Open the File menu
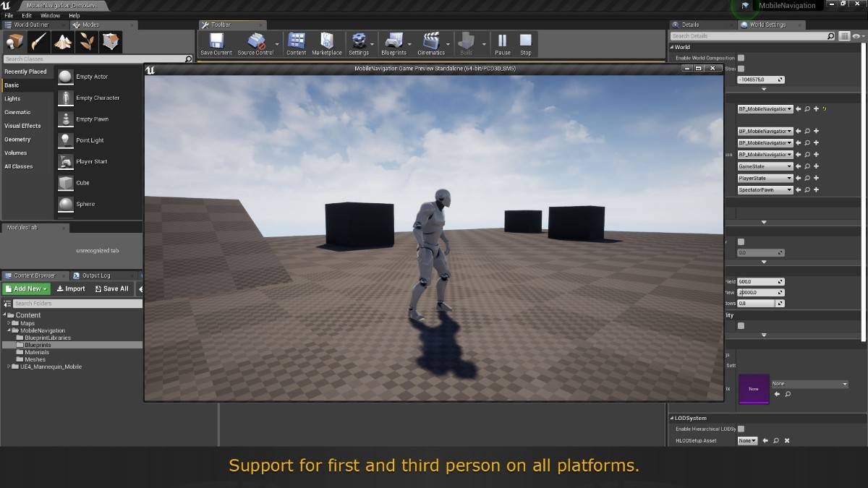Viewport: 868px width, 488px height. pos(9,15)
